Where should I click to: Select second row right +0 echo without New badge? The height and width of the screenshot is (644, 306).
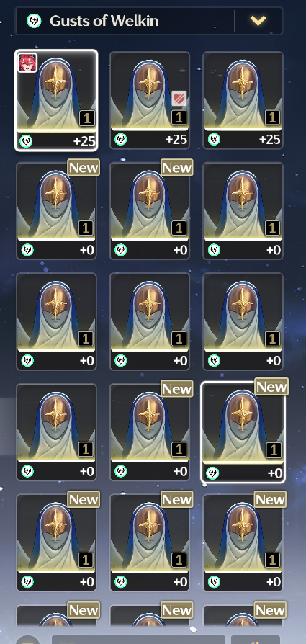pos(243,211)
